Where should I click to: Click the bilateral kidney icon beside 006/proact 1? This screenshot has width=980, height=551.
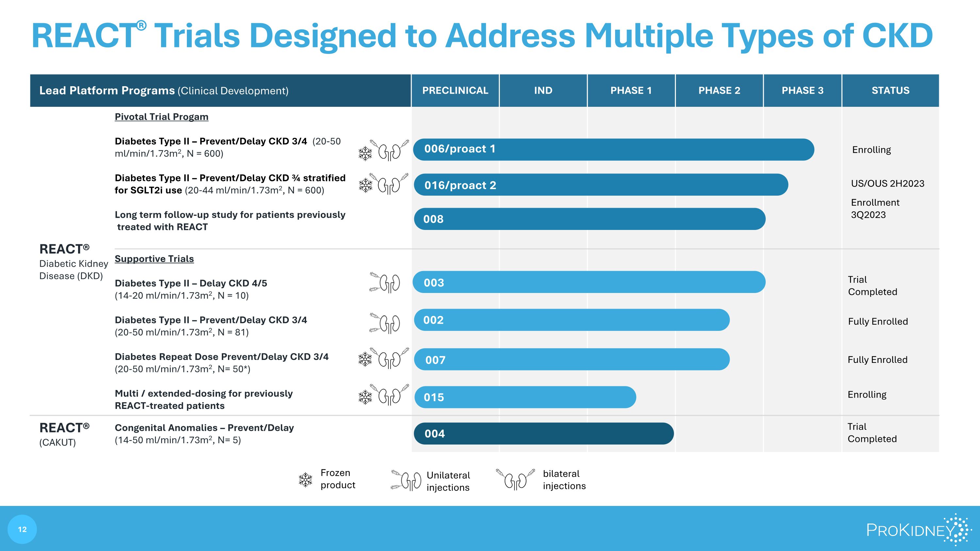[x=389, y=150]
